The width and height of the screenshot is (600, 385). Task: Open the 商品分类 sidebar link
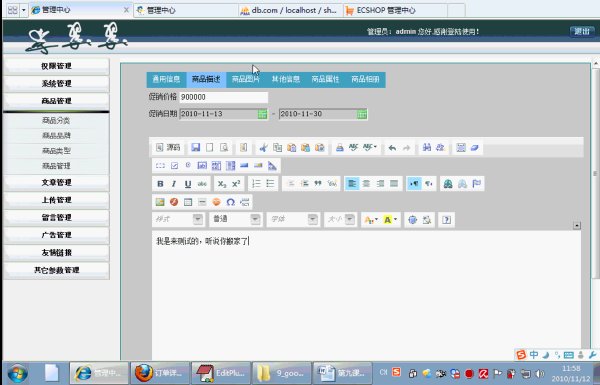[x=56, y=120]
